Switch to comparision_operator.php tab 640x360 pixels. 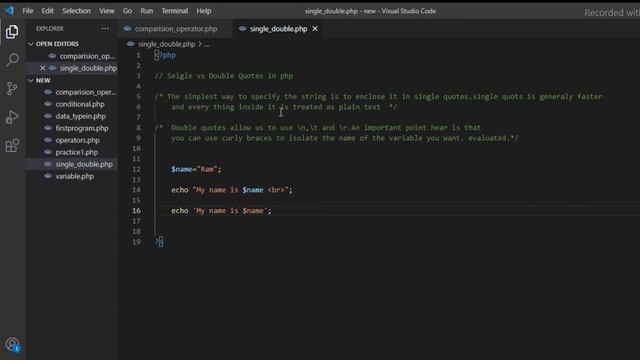click(176, 29)
